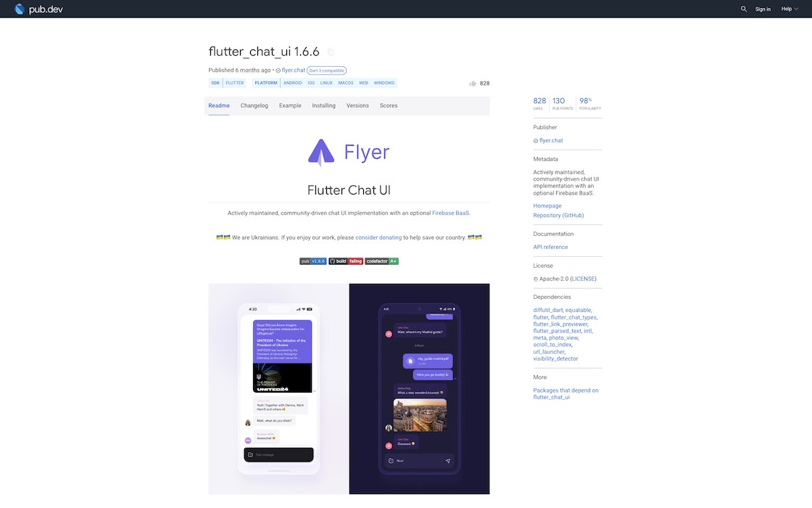812x508 pixels.
Task: Click the Dart 3 compatible badge
Action: [327, 70]
